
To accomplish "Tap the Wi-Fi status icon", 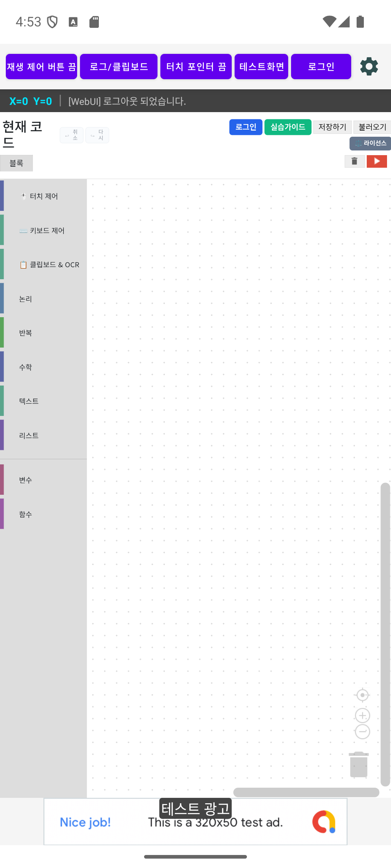I will coord(329,22).
